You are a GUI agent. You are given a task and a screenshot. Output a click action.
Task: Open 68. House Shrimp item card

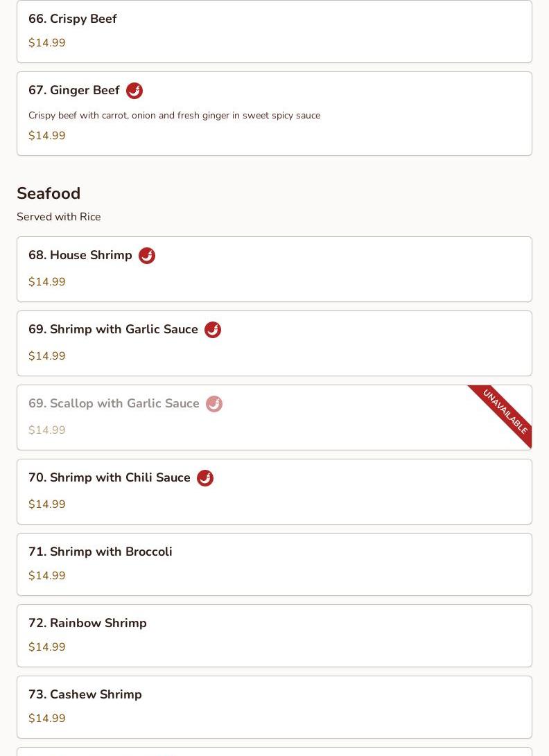(80, 255)
